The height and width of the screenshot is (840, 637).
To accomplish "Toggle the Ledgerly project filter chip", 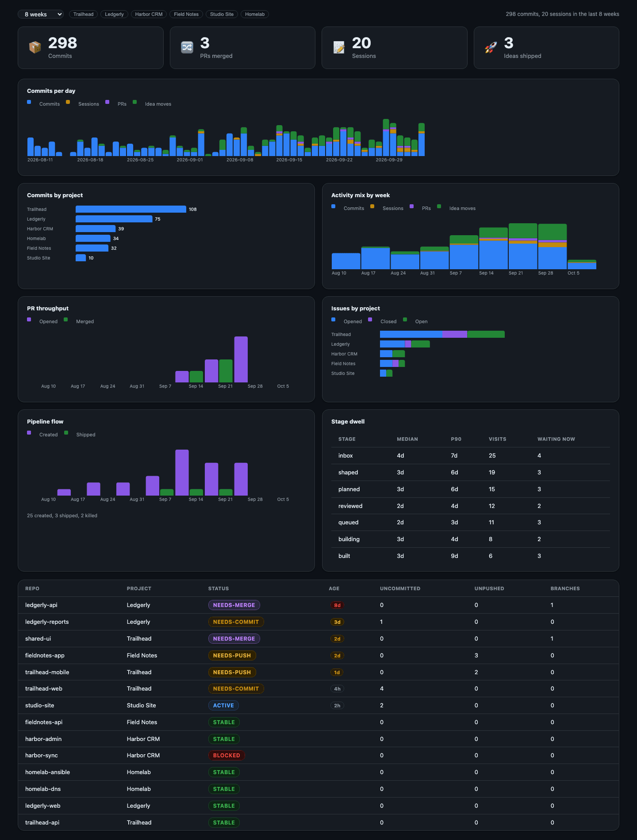I will [x=114, y=14].
